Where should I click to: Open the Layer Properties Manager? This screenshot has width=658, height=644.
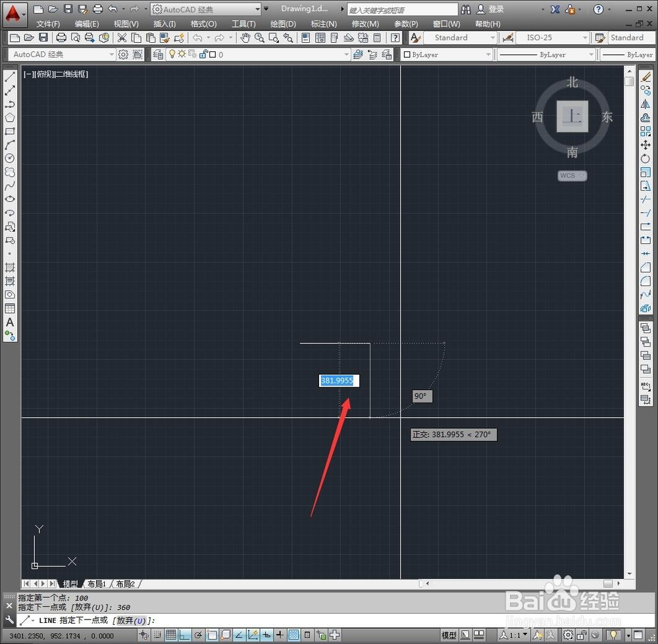(158, 55)
